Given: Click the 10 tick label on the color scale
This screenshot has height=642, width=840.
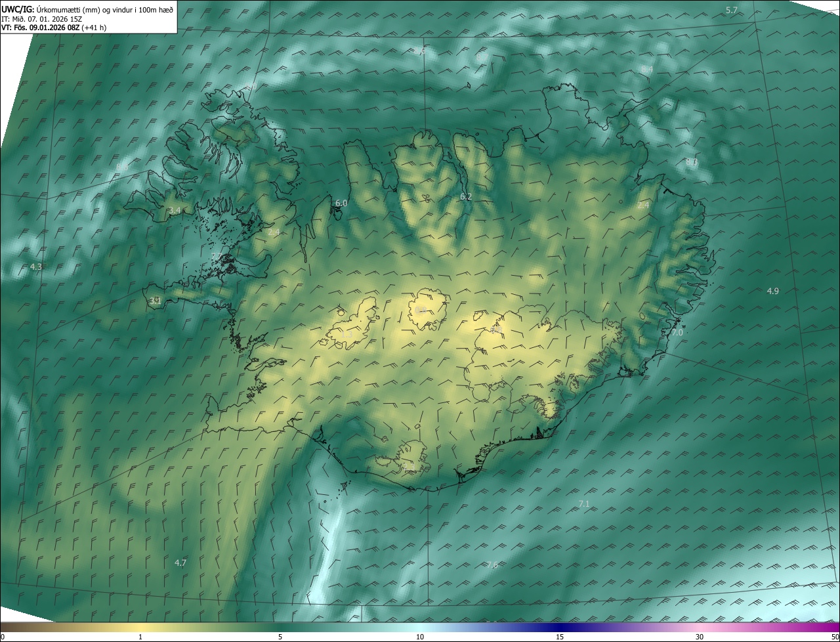Looking at the screenshot, I should click(420, 637).
